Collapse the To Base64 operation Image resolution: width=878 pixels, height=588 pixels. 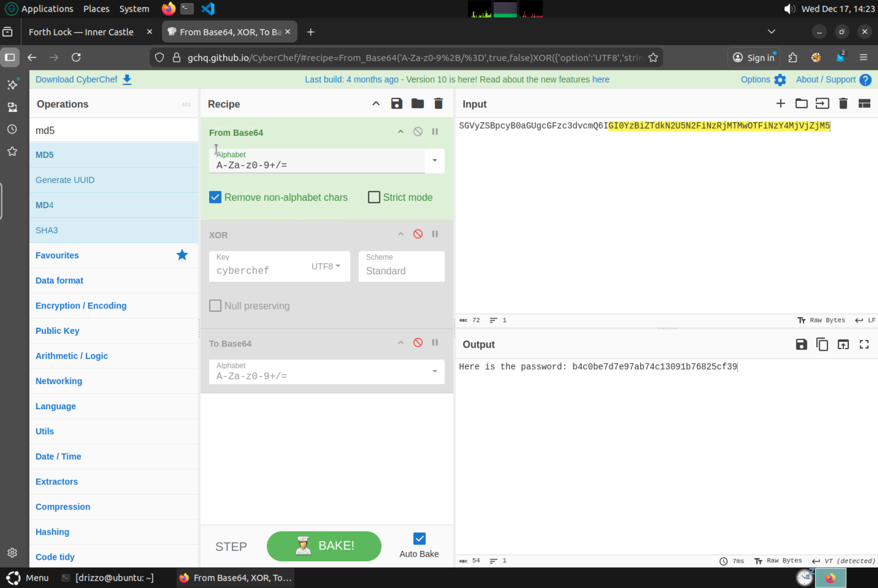click(x=401, y=343)
